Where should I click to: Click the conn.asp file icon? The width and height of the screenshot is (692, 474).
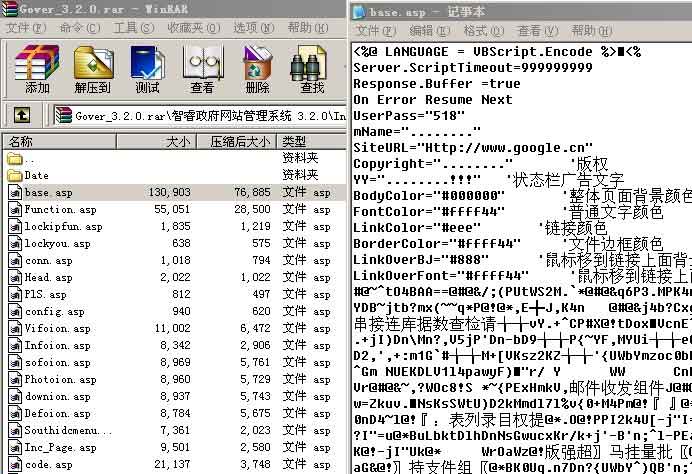click(x=15, y=260)
